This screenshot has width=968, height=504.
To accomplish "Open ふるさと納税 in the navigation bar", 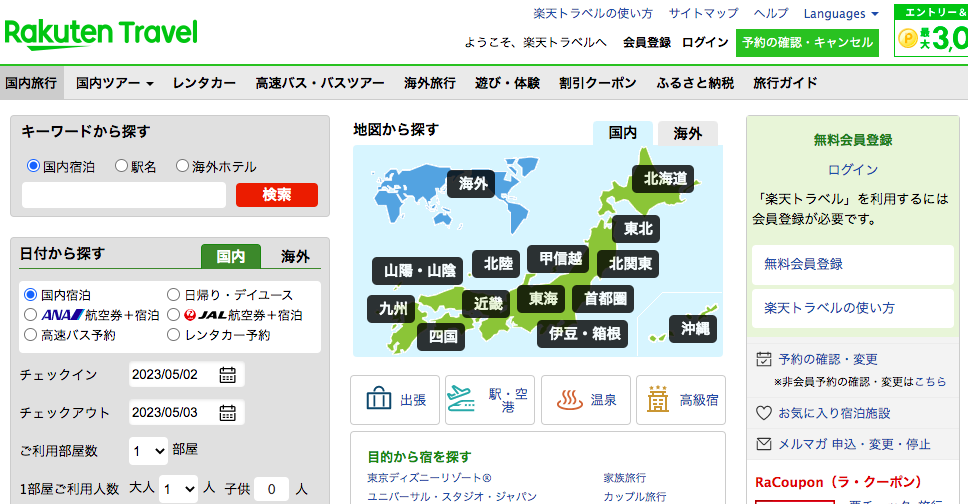I will point(695,83).
